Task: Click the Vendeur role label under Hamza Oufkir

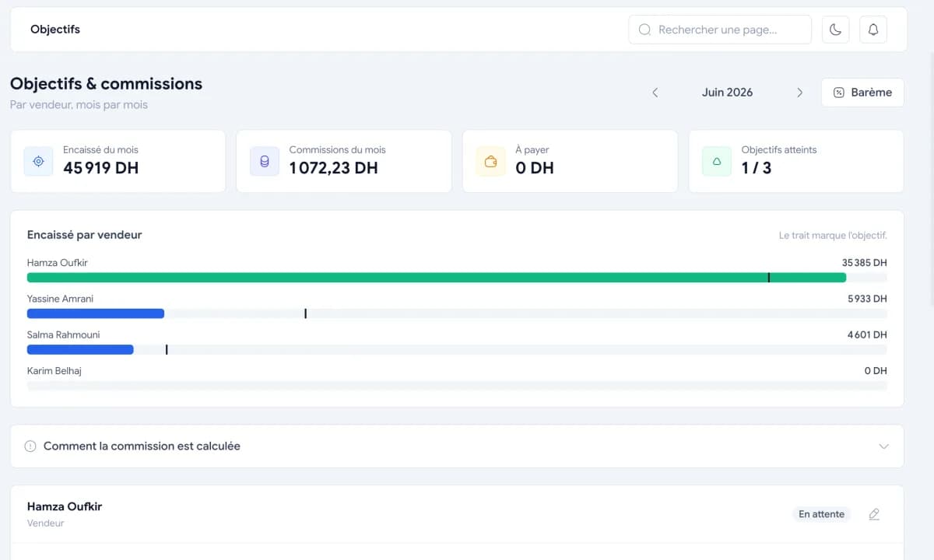Action: point(46,523)
